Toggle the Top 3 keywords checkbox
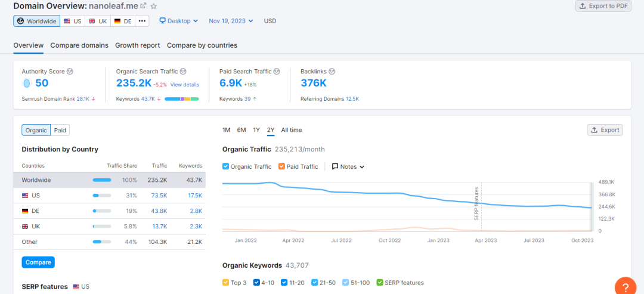The image size is (644, 294). (x=225, y=283)
